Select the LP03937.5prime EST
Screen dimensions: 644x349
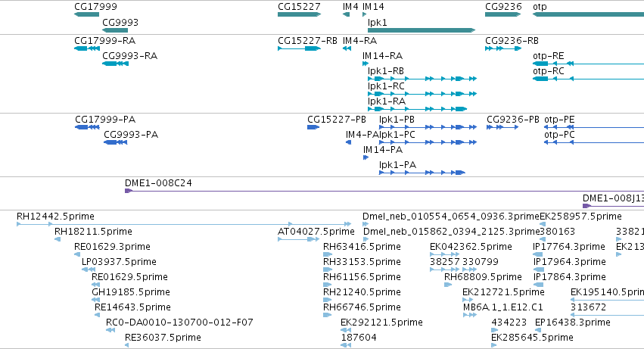point(89,270)
